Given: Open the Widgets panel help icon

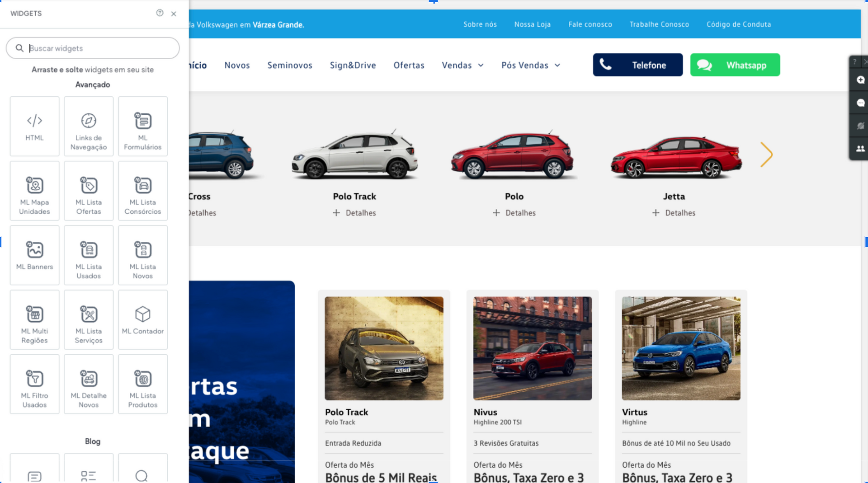Looking at the screenshot, I should pos(160,13).
